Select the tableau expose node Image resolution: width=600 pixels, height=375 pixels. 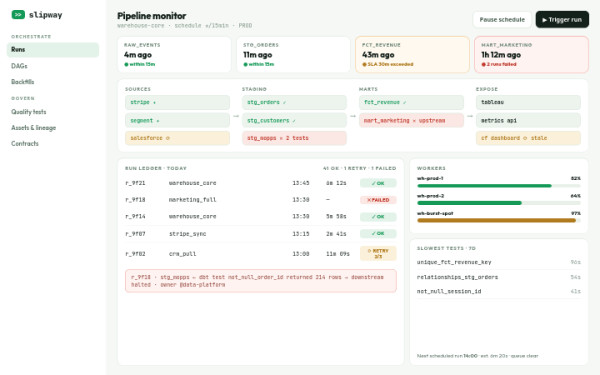tap(528, 103)
